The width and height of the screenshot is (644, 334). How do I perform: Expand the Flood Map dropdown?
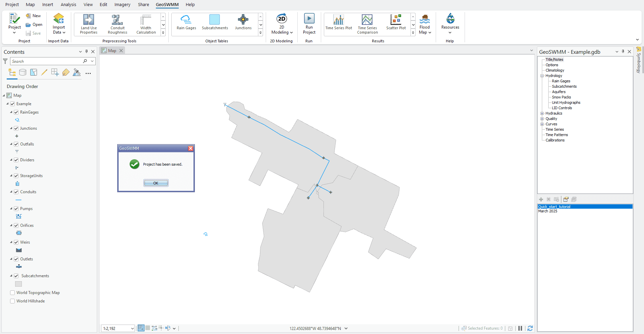click(x=430, y=33)
